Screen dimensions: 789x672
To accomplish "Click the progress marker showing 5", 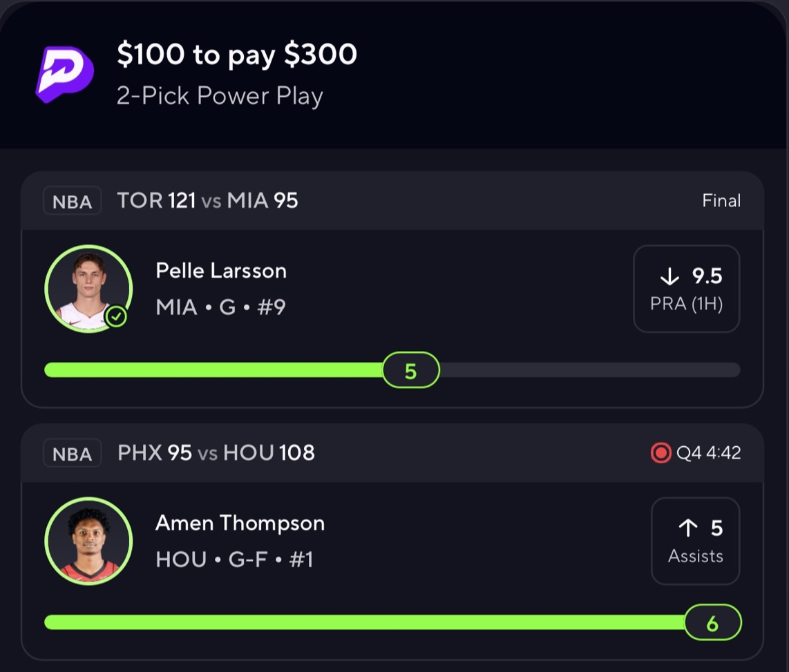I will point(410,370).
